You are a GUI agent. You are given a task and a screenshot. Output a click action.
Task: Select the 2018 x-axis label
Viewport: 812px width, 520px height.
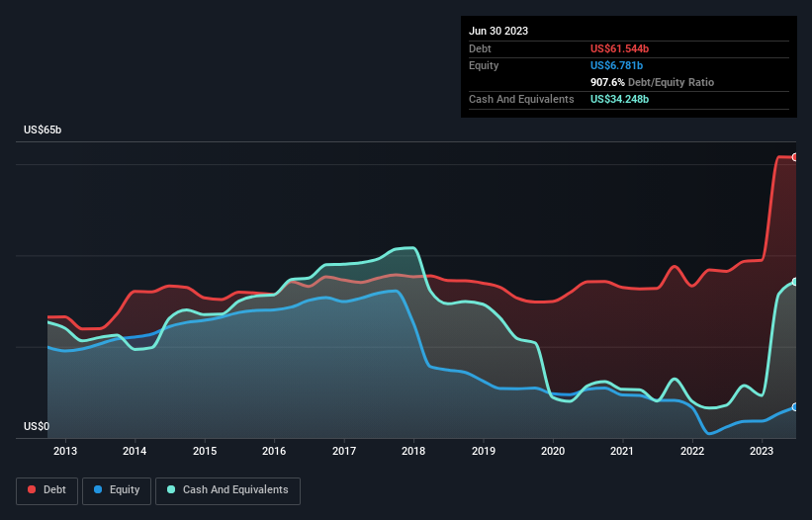click(413, 451)
